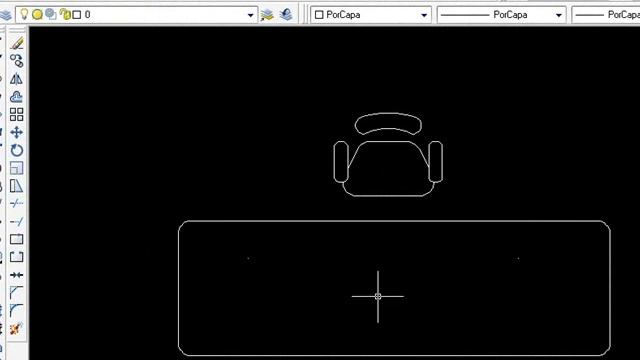Select the Fillet tool
This screenshot has width=640, height=360.
coord(16,310)
